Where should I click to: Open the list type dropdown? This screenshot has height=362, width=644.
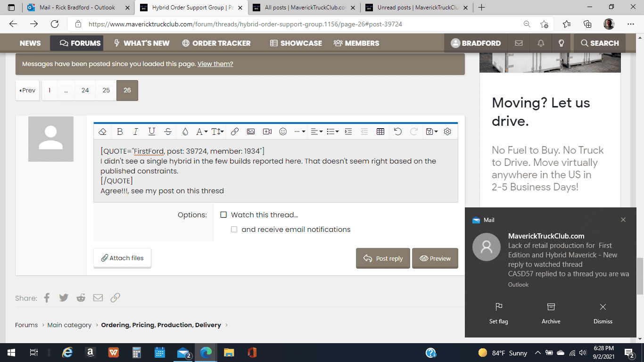point(333,132)
